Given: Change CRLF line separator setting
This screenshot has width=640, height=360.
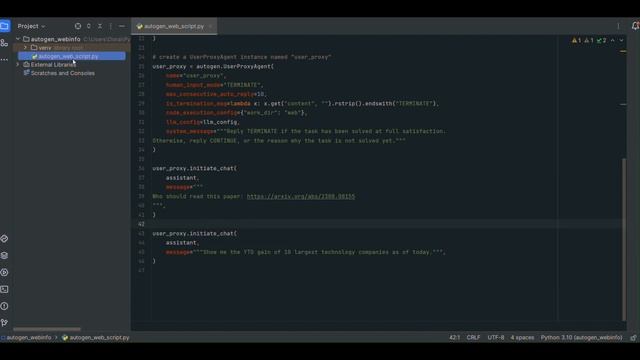Looking at the screenshot, I should point(473,338).
